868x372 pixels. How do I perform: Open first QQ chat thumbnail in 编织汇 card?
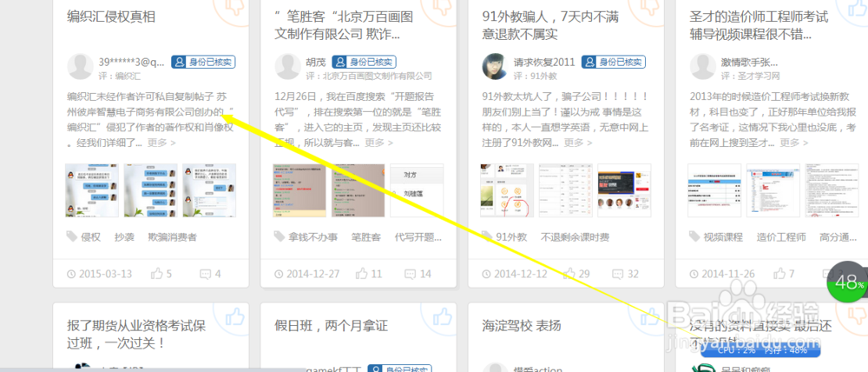pyautogui.click(x=92, y=190)
